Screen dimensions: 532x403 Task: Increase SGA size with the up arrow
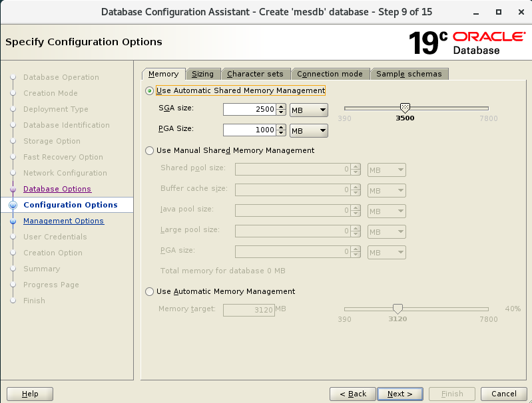[x=281, y=107]
